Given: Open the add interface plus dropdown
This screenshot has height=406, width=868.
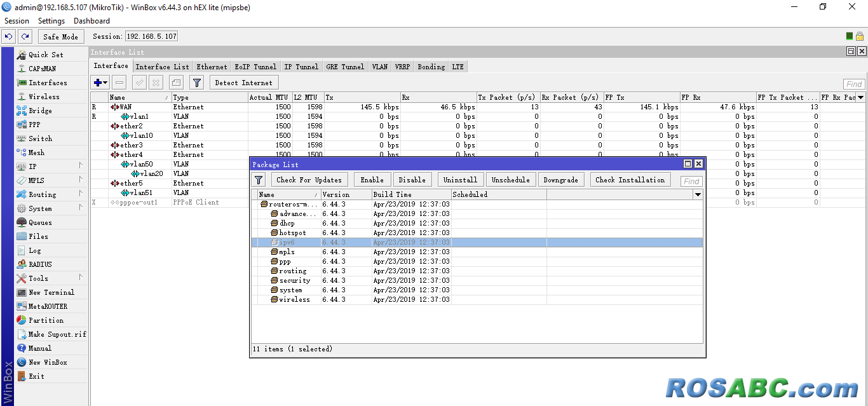Looking at the screenshot, I should [x=100, y=83].
